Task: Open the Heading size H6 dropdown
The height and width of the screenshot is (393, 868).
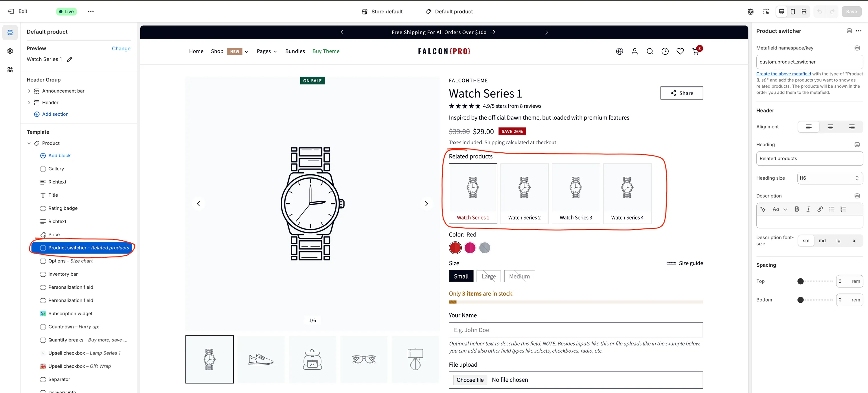Action: pyautogui.click(x=830, y=178)
